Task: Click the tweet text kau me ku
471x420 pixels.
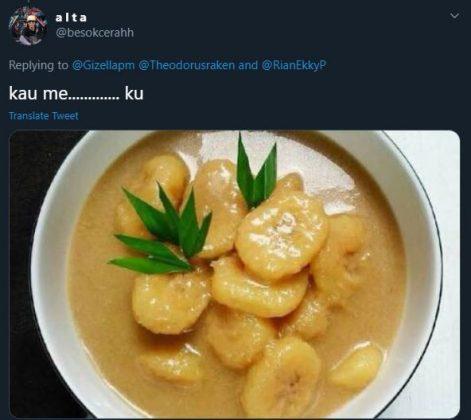Action: 76,93
